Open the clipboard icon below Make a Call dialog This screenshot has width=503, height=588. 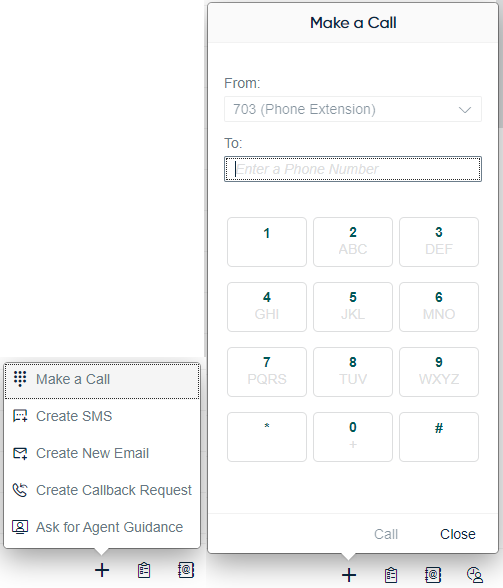pyautogui.click(x=391, y=575)
